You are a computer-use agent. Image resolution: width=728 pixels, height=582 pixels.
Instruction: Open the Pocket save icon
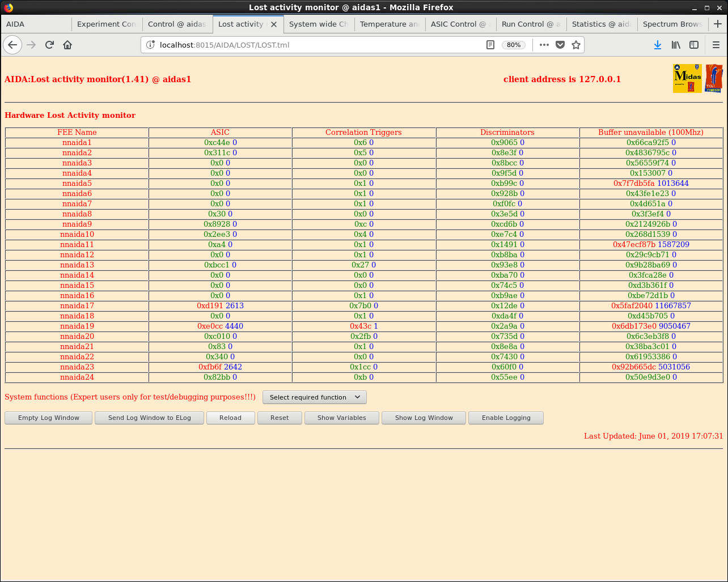(560, 45)
